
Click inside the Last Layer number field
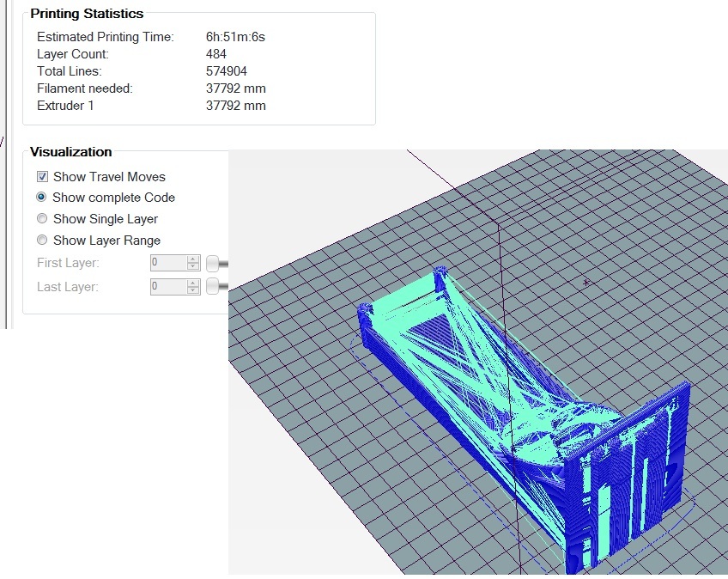pyautogui.click(x=168, y=286)
